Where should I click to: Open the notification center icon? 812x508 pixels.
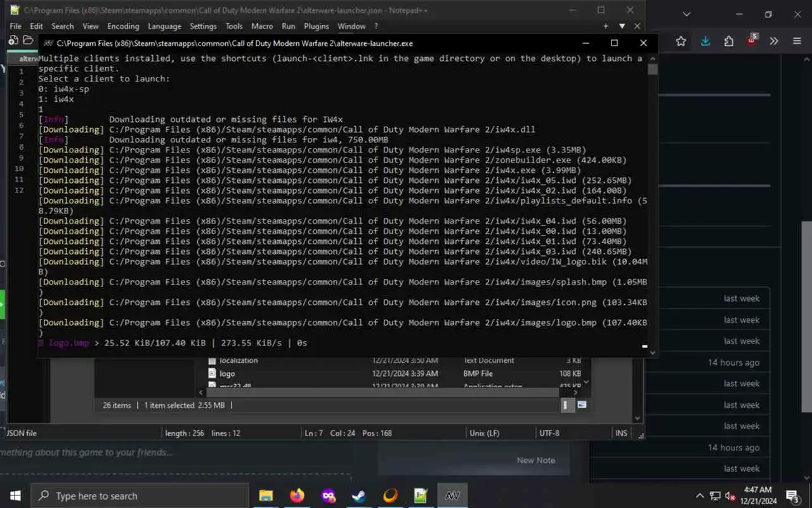pyautogui.click(x=792, y=496)
